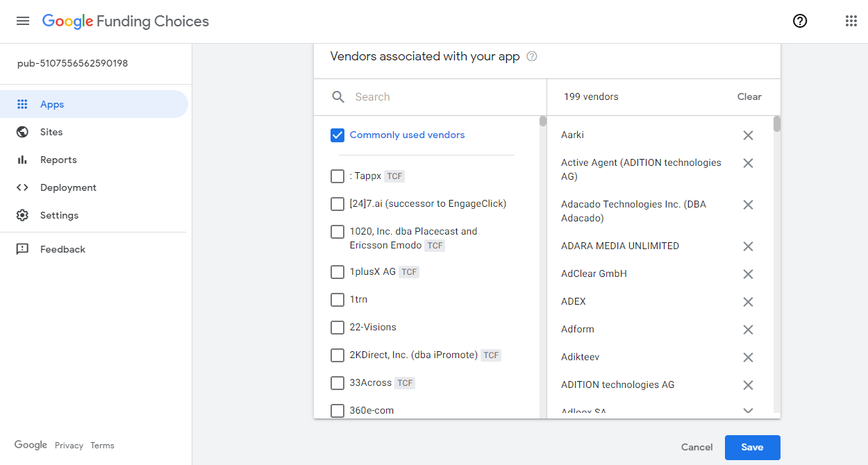Check 1020, Inc. dba Placecast checkbox
868x465 pixels.
point(337,232)
